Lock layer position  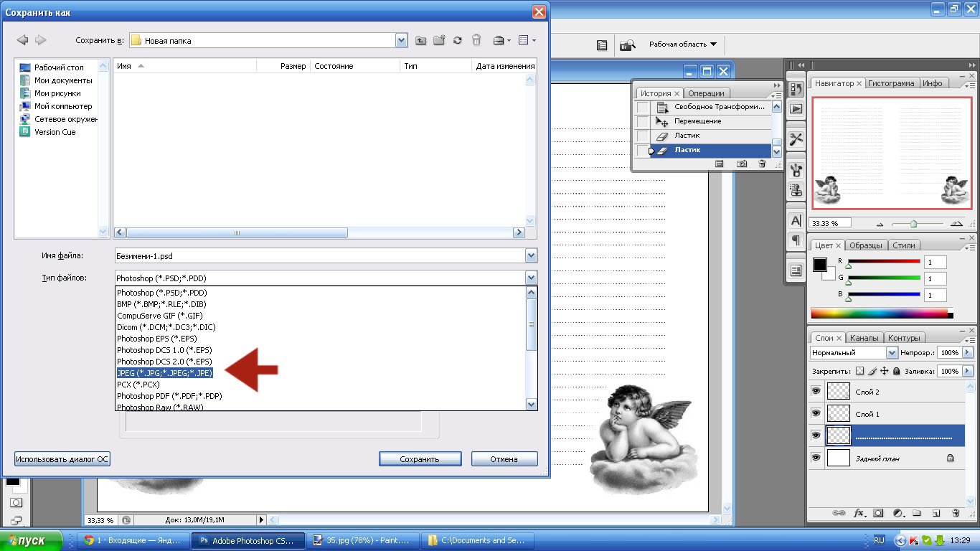coord(885,372)
